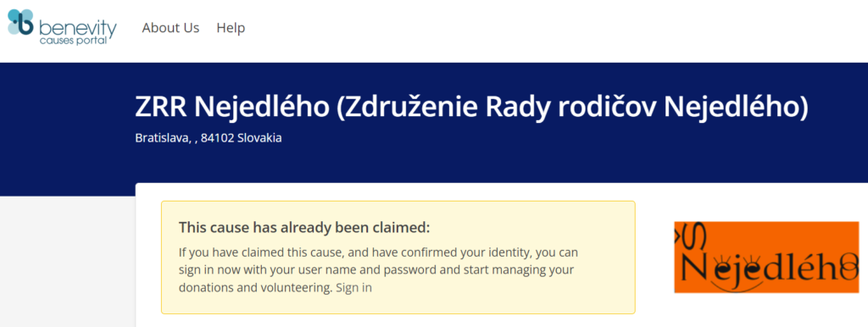Click the Benevity butterfly logo icon
868x327 pixels.
click(x=21, y=22)
